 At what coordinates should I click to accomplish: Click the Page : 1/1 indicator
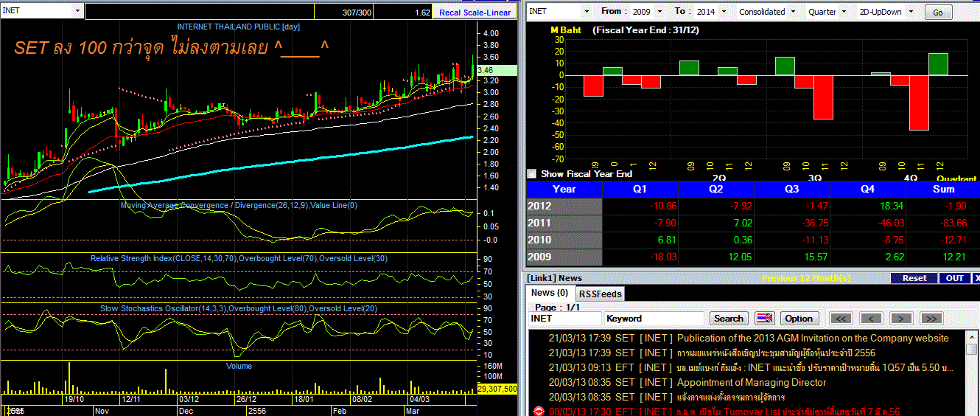tap(556, 307)
